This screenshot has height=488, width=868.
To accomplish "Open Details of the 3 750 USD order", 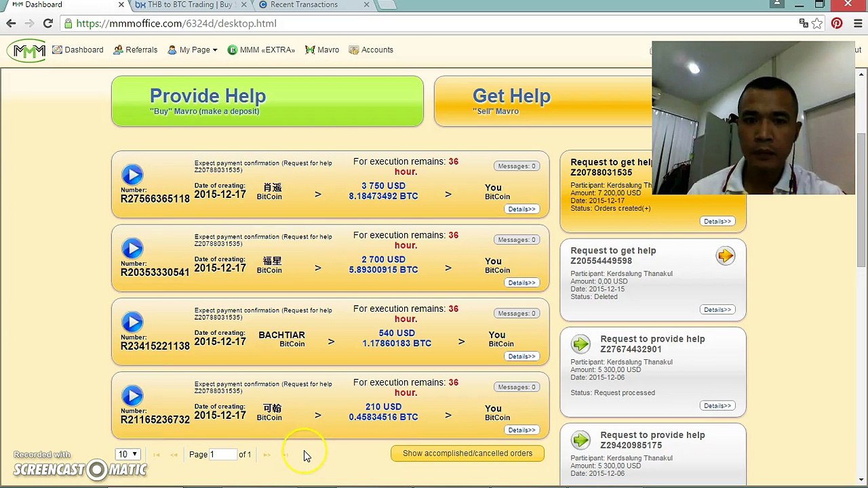I will coord(521,209).
